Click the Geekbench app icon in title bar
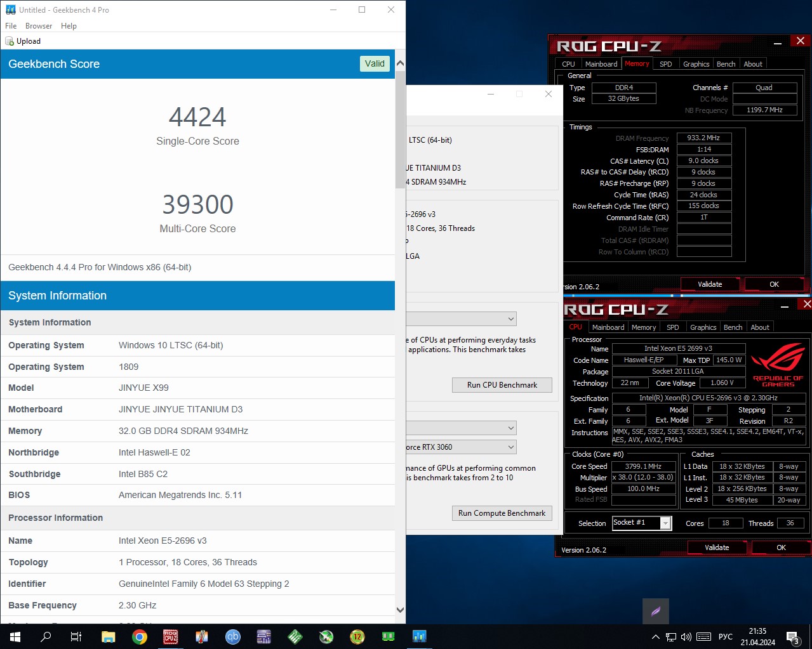 click(10, 10)
